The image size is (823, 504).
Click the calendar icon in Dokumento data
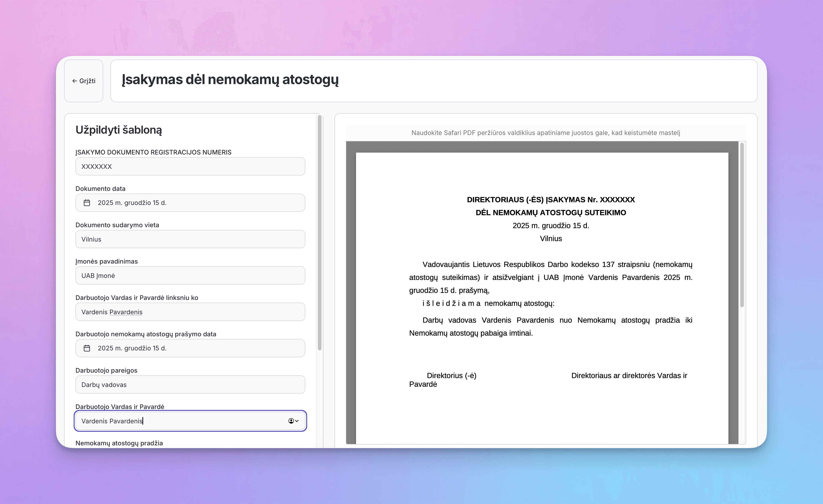click(87, 203)
